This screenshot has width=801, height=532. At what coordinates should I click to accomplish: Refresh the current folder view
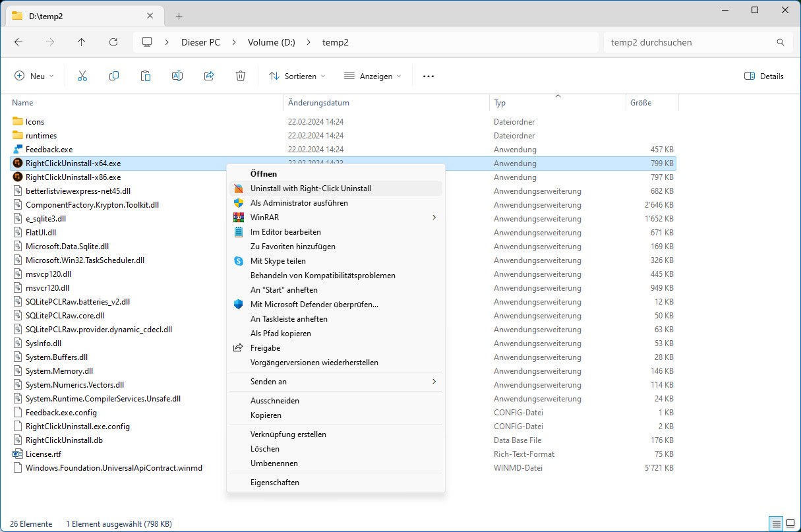(x=113, y=42)
